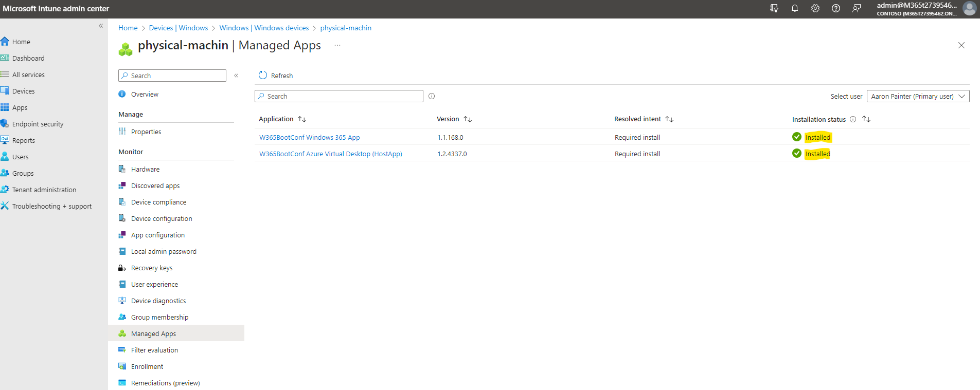Image resolution: width=980 pixels, height=390 pixels.
Task: Open Group membership menu item
Action: click(159, 317)
